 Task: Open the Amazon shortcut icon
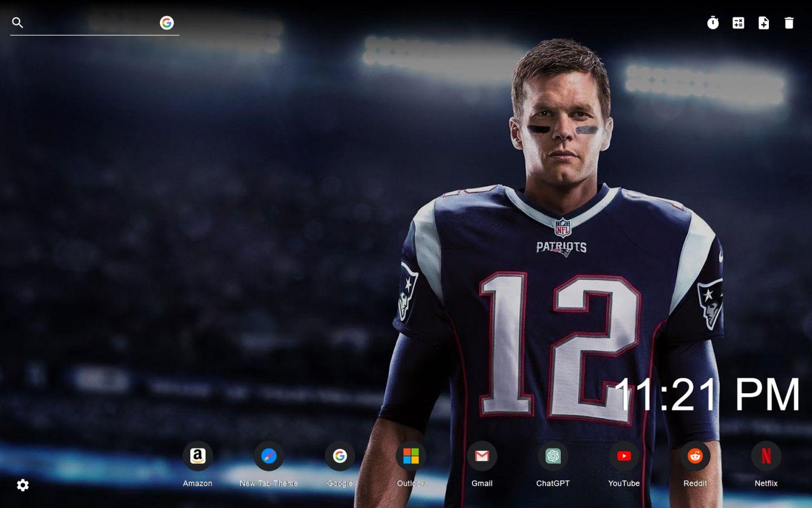198,456
